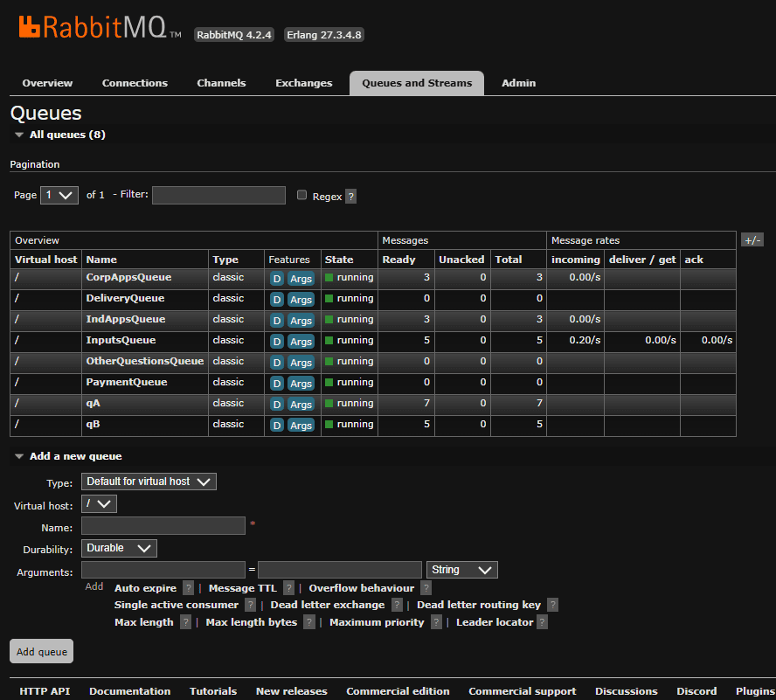Click the RabbitMQ logo
Viewport: 776px width, 700px height.
[x=99, y=27]
